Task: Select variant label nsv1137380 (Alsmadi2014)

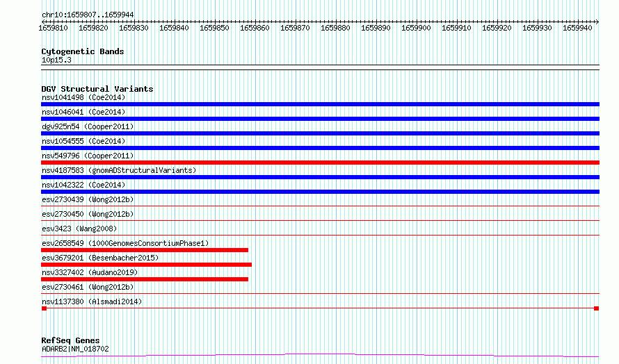Action: point(92,301)
